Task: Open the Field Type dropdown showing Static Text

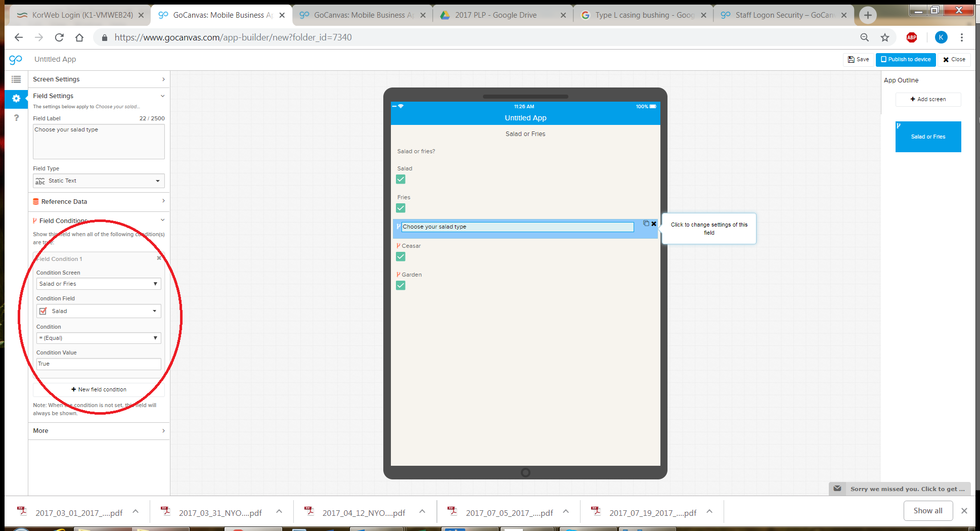Action: pos(99,181)
